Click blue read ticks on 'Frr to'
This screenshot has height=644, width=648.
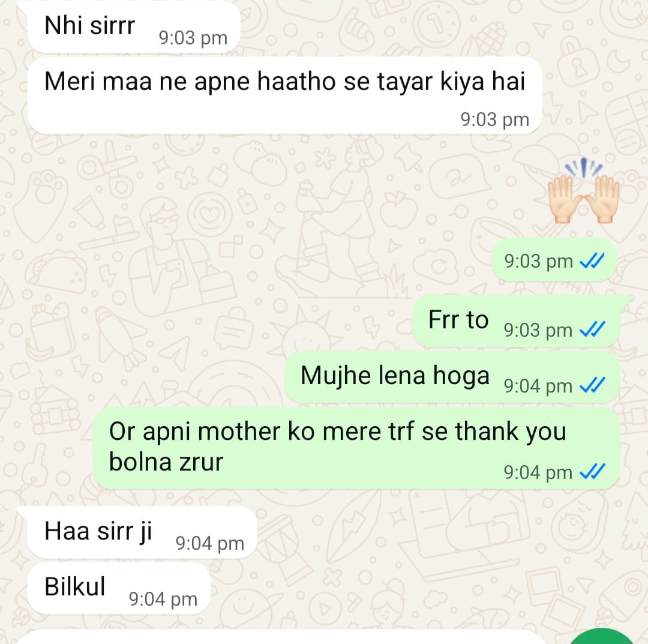[x=592, y=330]
